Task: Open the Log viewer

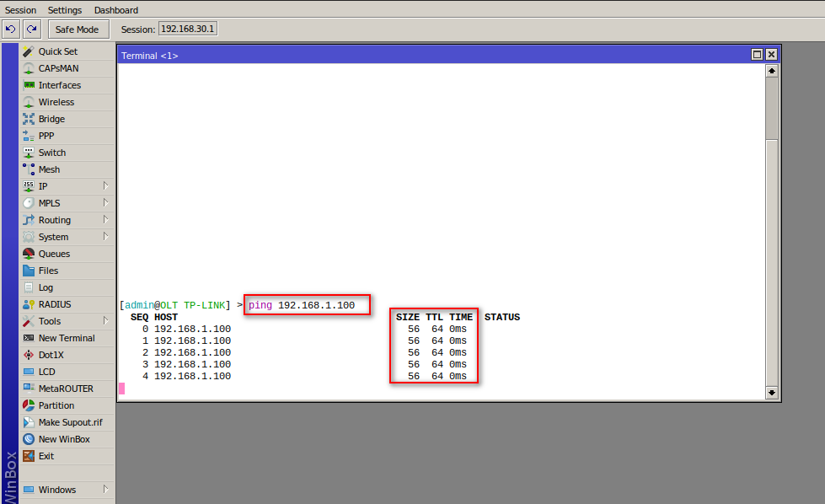Action: (x=45, y=287)
